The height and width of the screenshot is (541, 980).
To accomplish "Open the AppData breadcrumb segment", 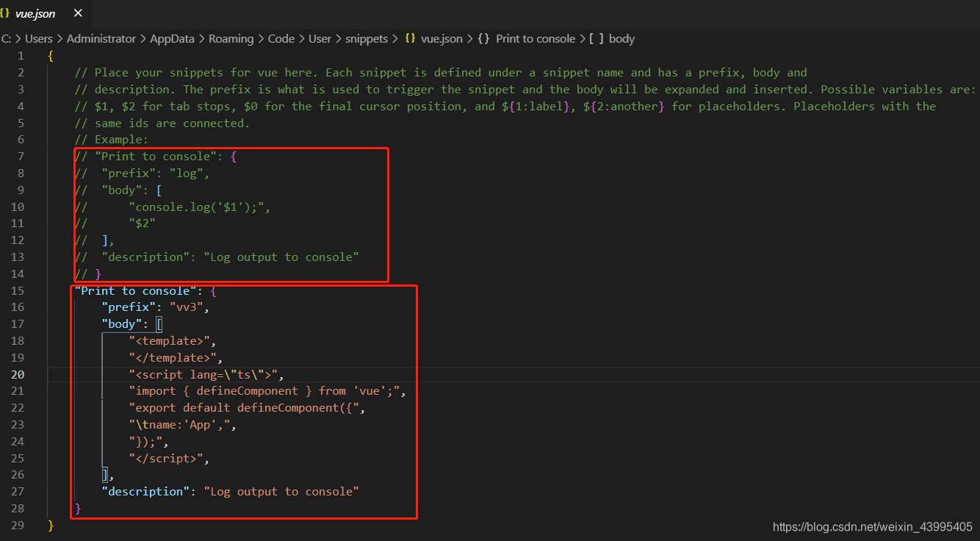I will coord(172,39).
